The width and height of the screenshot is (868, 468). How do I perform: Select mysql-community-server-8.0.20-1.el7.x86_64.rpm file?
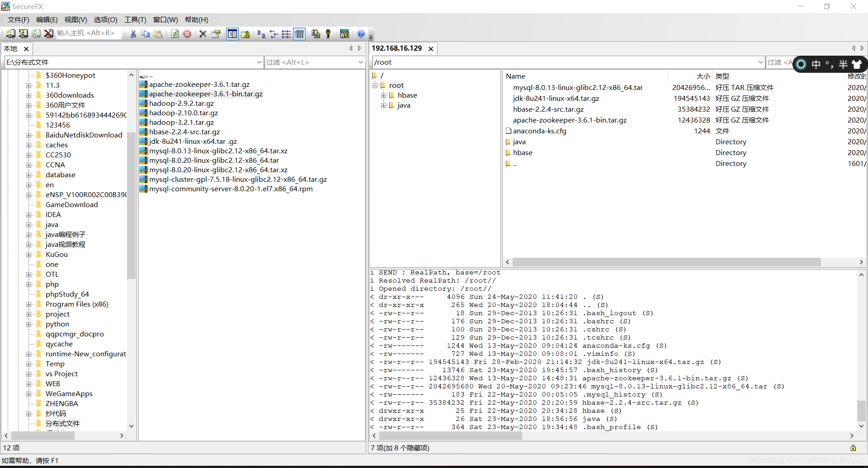pos(231,189)
